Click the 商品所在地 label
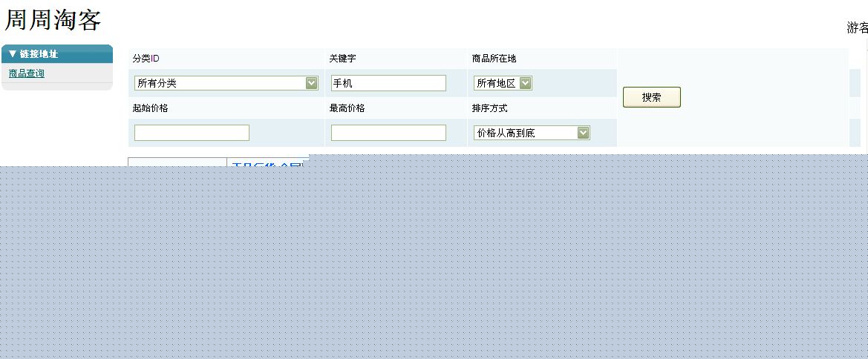 (x=494, y=59)
